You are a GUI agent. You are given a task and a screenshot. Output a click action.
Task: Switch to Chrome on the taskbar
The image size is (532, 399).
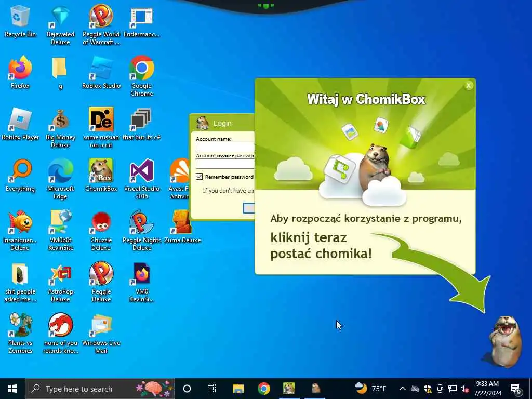click(263, 389)
